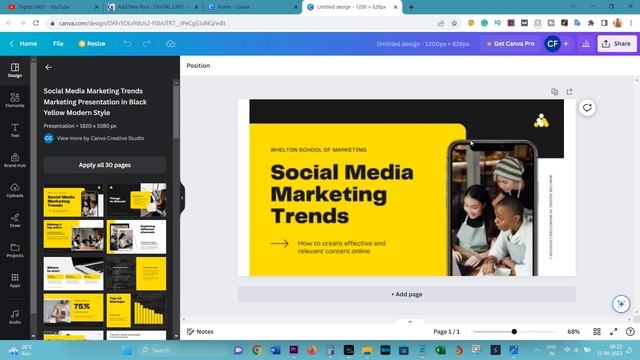The image size is (640, 360).
Task: Click the add page icon above canvas
Action: [569, 91]
